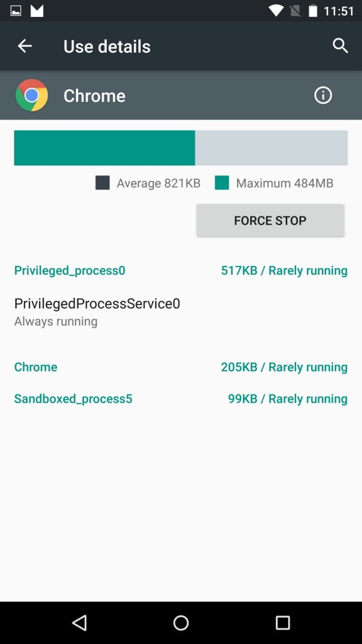Open app info via the circled i icon
This screenshot has width=362, height=644.
tap(323, 96)
